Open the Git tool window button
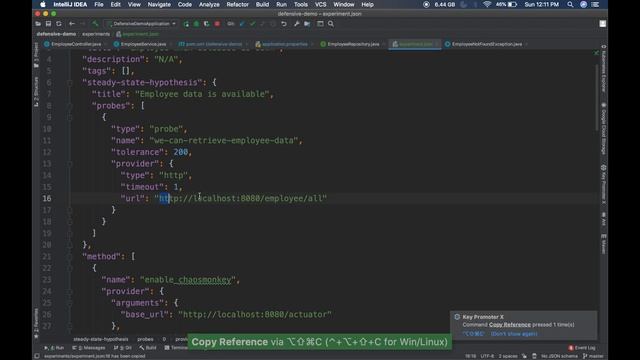The image size is (640, 360). pyautogui.click(x=122, y=348)
